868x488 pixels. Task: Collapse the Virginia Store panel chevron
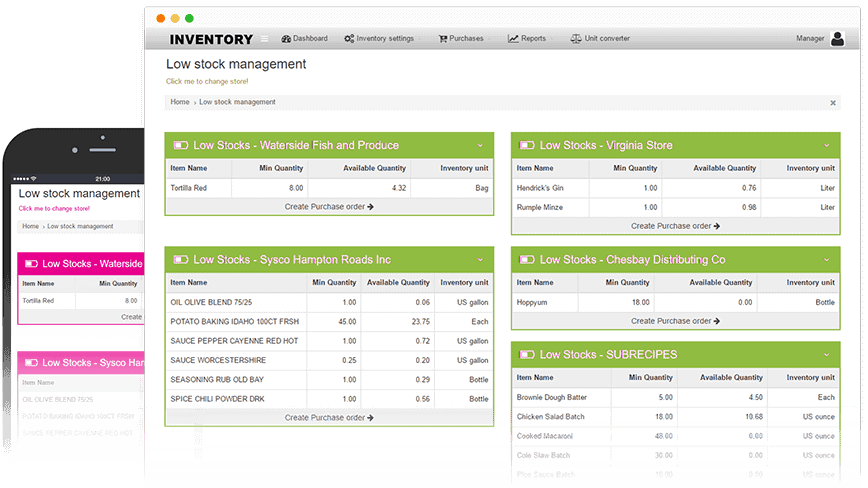(x=826, y=146)
